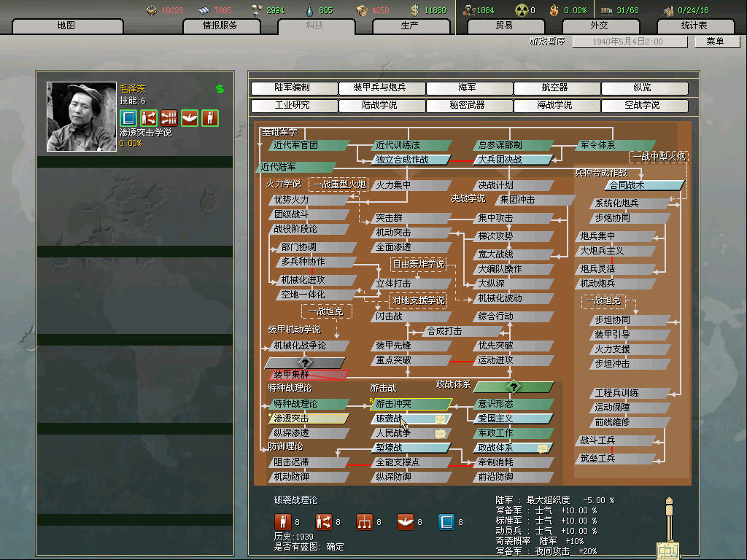
Task: Click the soldier-with-flag specialty icon in 毛泽东's panel
Action: [210, 117]
